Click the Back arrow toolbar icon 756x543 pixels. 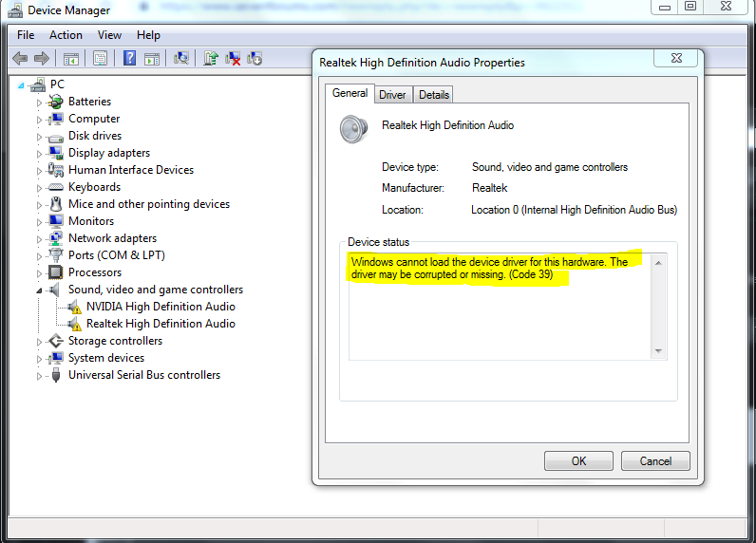point(20,59)
